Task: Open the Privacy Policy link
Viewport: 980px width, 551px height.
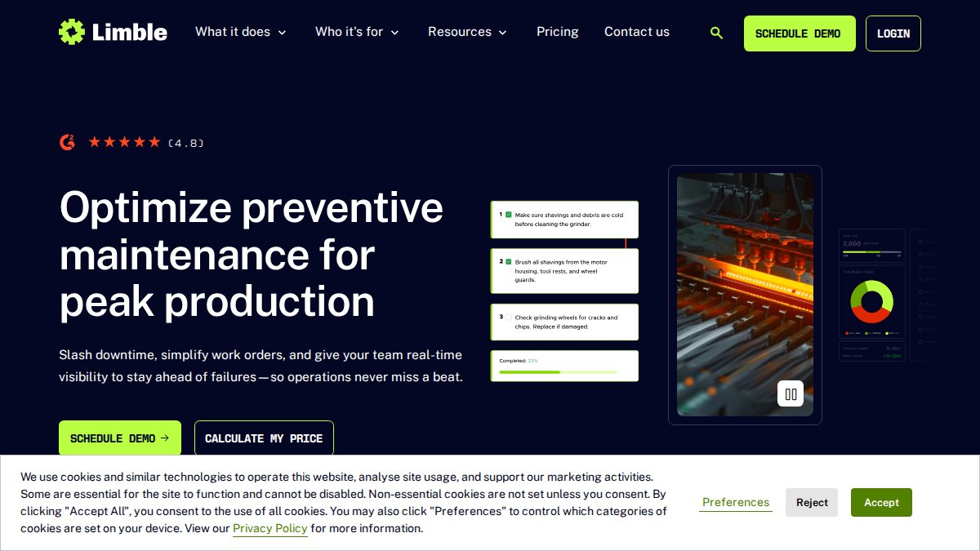Action: [x=270, y=528]
